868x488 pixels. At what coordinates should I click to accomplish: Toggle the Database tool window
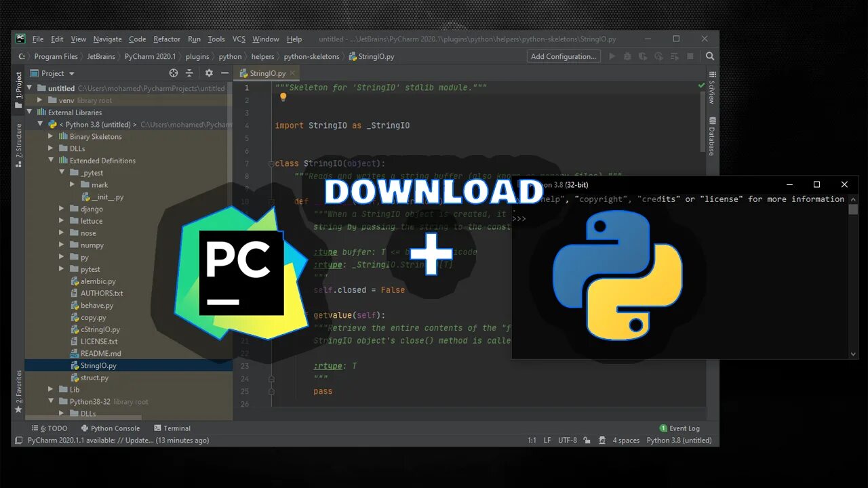(712, 136)
